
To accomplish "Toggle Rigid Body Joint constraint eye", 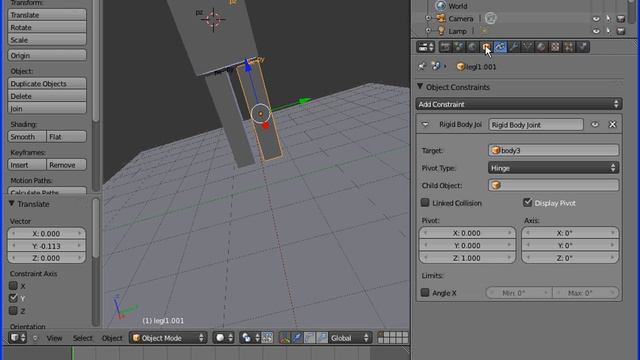I will click(595, 124).
